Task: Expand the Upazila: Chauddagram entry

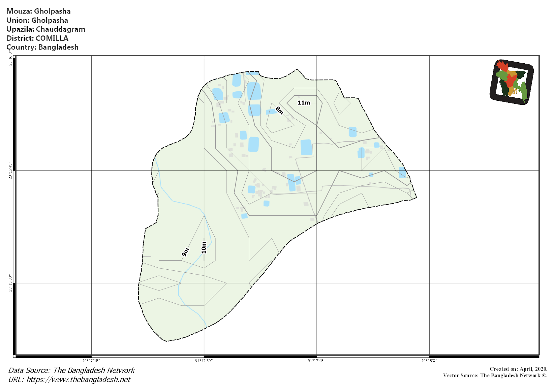Action: click(x=46, y=29)
